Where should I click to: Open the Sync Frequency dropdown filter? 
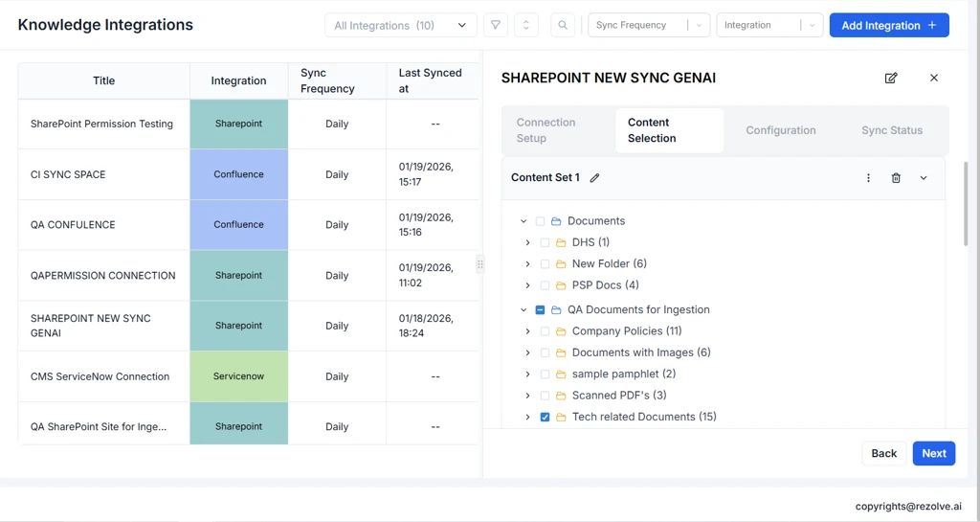tap(648, 26)
